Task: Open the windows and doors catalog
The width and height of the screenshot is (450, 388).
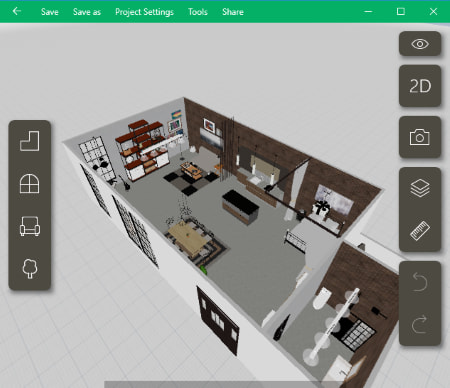Action: point(30,183)
